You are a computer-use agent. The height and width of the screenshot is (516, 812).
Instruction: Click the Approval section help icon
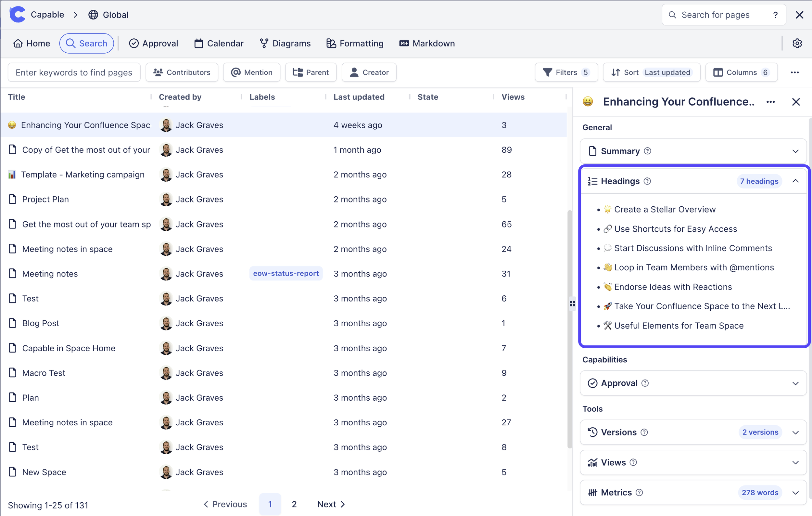(645, 383)
